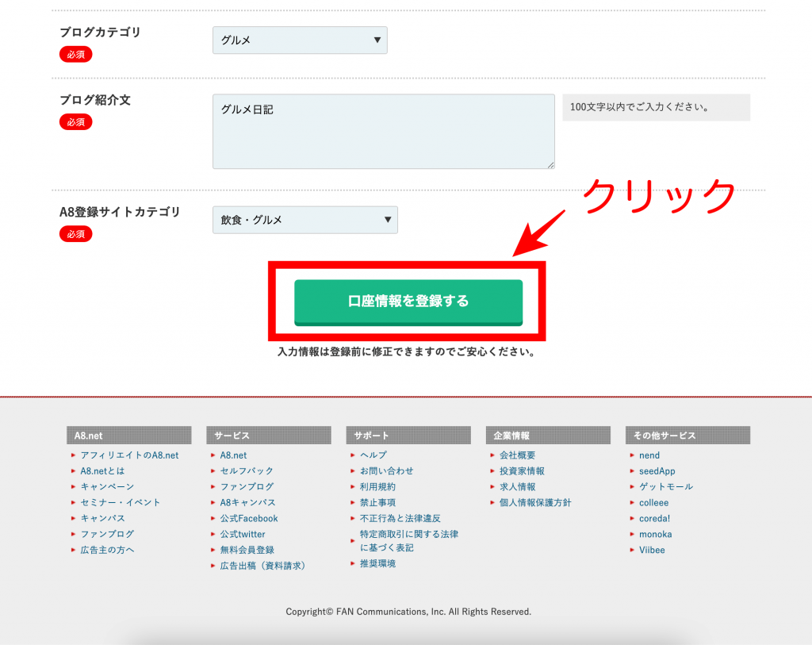
Task: Visit the 公式twitter link
Action: point(243,534)
